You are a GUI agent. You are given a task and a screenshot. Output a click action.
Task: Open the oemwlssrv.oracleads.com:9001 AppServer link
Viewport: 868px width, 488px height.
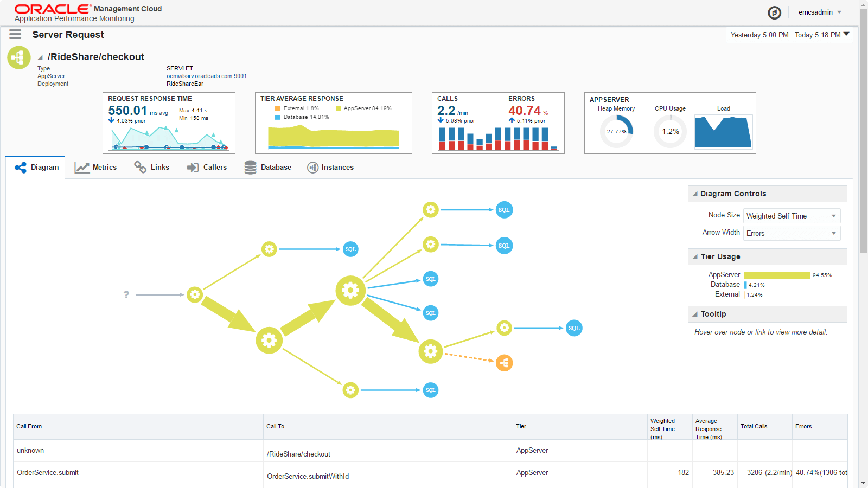coord(207,76)
